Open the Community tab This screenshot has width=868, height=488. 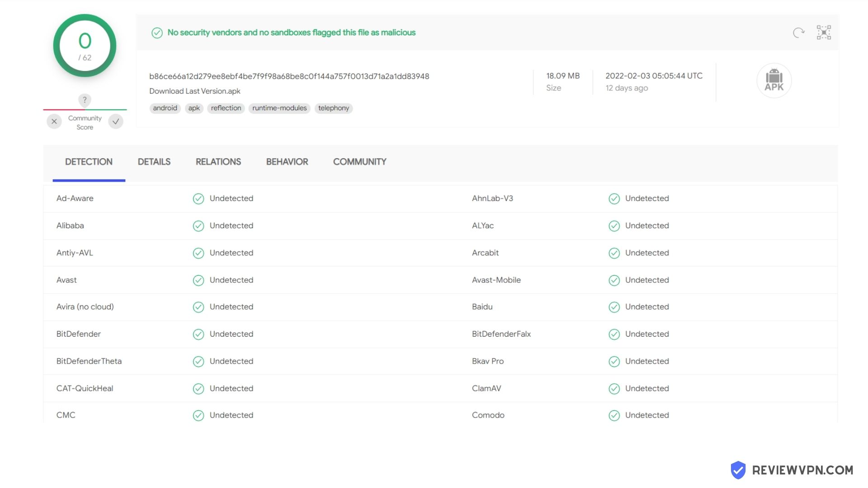(360, 162)
